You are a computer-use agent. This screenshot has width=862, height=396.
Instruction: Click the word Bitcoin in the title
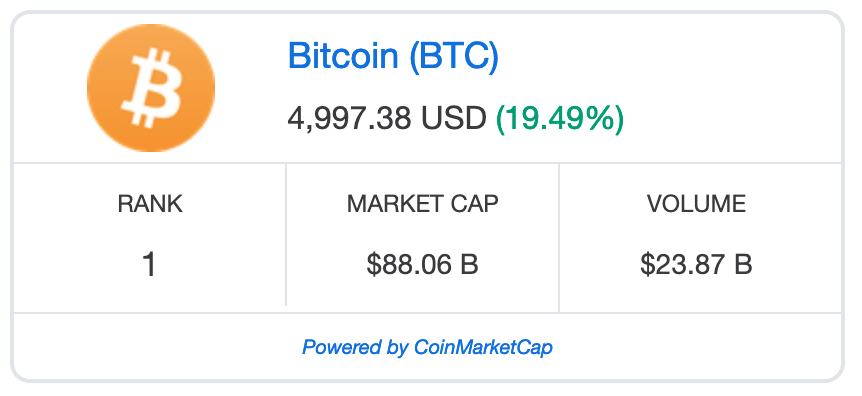tap(342, 56)
